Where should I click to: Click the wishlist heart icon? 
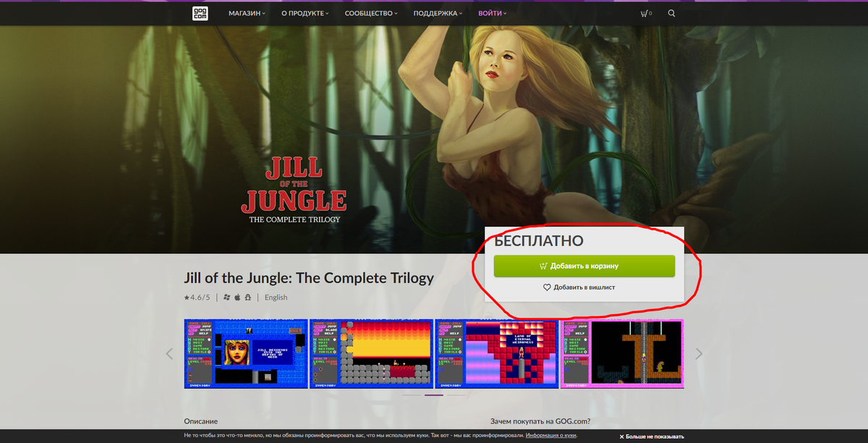pyautogui.click(x=548, y=287)
